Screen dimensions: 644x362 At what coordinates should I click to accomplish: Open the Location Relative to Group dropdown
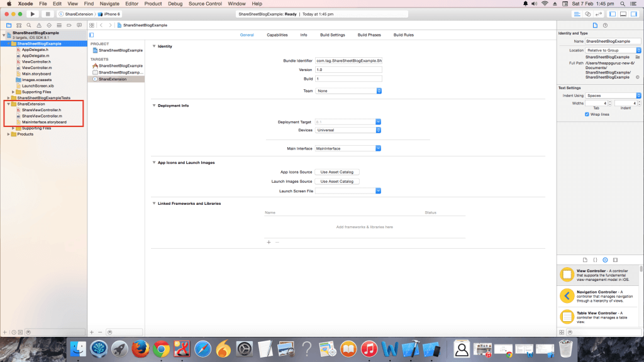[613, 50]
